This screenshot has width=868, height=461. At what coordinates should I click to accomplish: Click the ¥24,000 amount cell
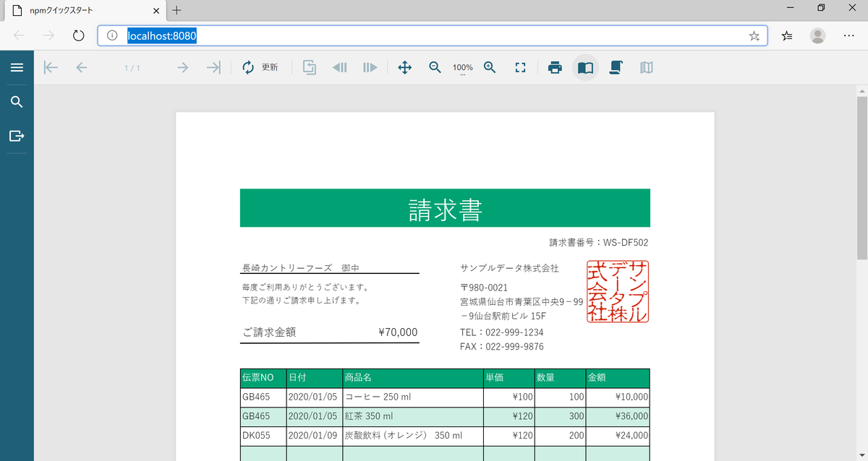pyautogui.click(x=618, y=436)
